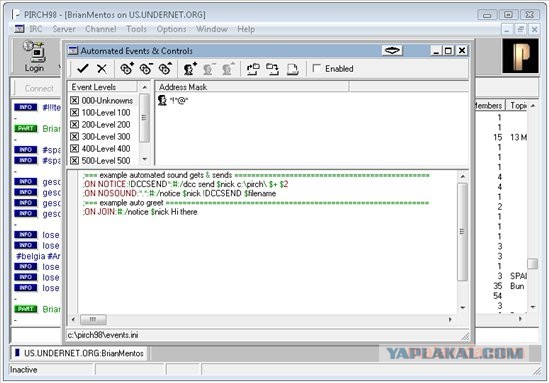Click the save events file icon

[x=272, y=69]
